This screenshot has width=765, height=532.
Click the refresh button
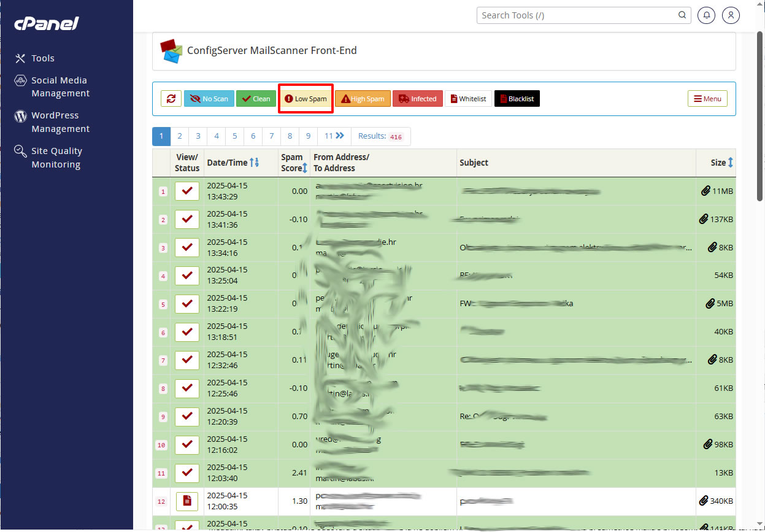[171, 99]
